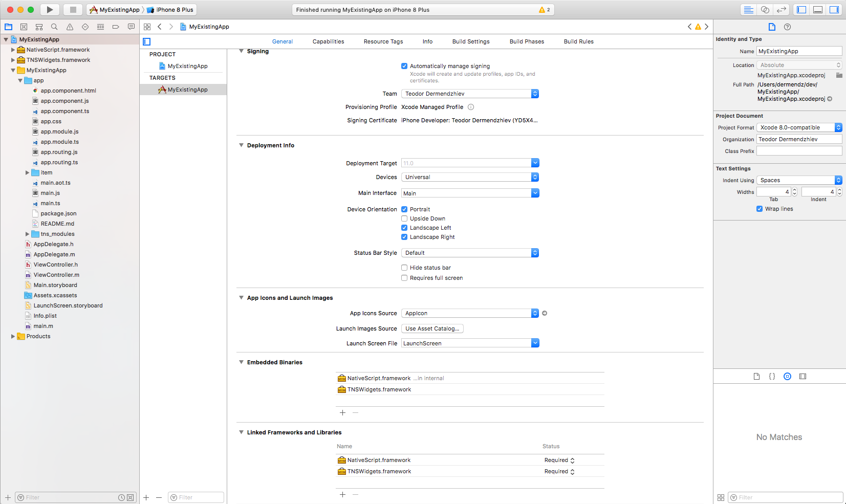Hide the Utilities inspector pane
The image size is (846, 504).
(x=834, y=10)
